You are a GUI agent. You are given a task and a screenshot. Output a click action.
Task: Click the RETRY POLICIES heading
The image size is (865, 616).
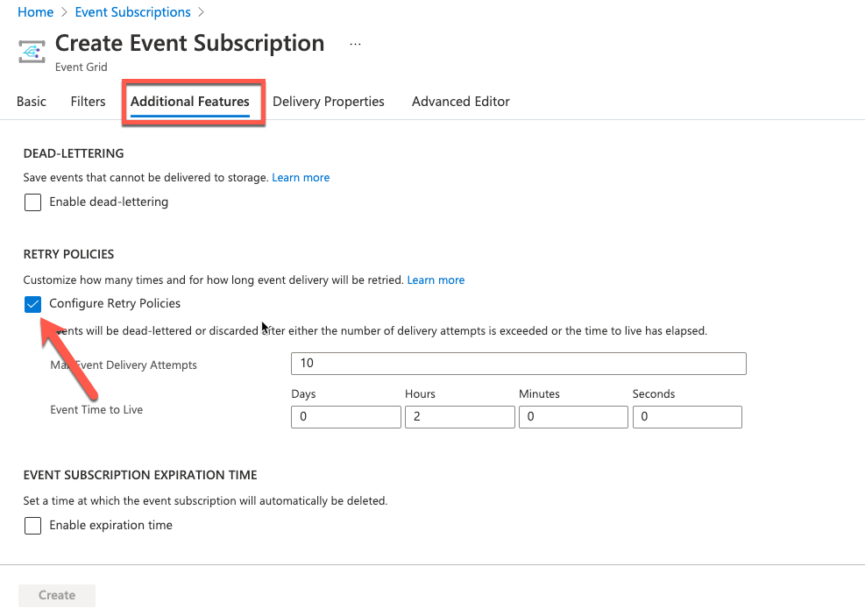pos(68,254)
